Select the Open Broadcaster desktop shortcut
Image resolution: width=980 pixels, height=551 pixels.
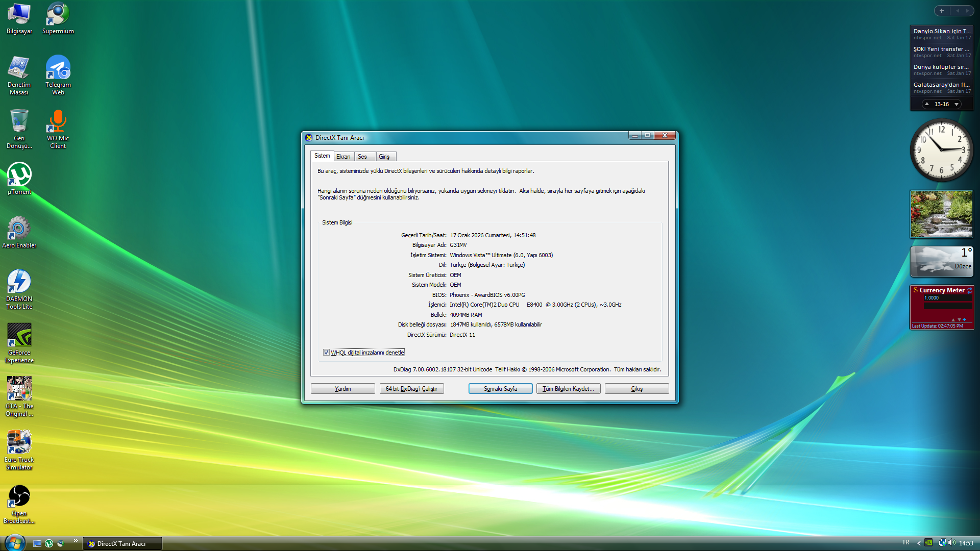point(19,504)
